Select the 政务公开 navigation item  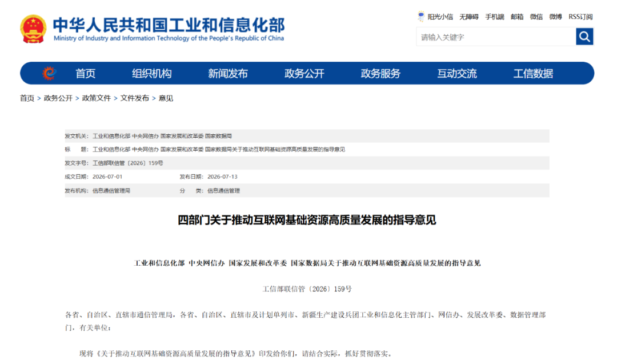coord(304,74)
